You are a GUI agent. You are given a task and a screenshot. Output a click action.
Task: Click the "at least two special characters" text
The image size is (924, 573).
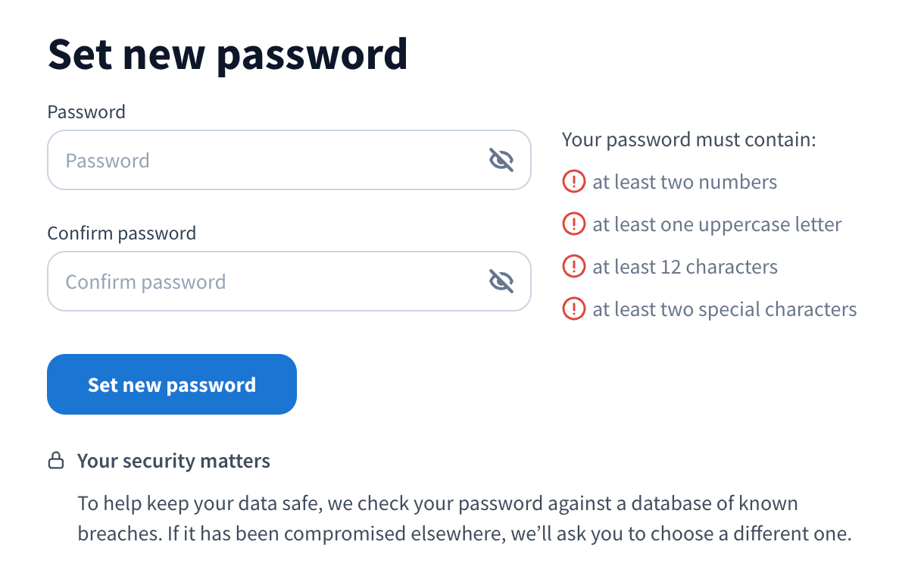pyautogui.click(x=724, y=309)
